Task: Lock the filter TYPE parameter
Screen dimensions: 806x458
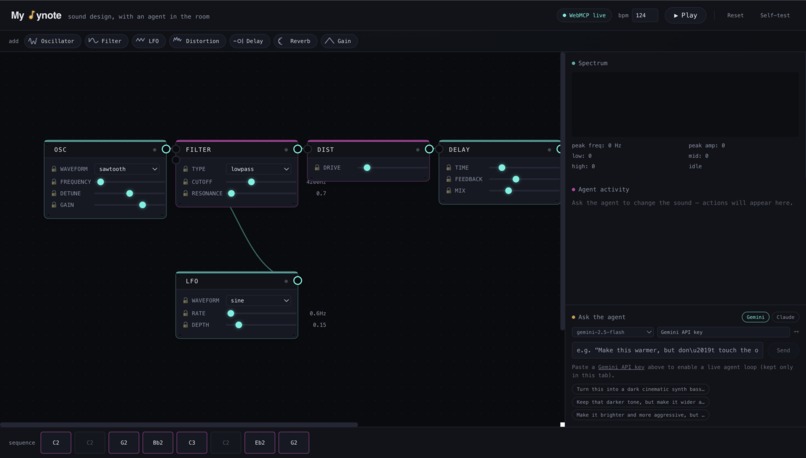Action: pyautogui.click(x=185, y=169)
